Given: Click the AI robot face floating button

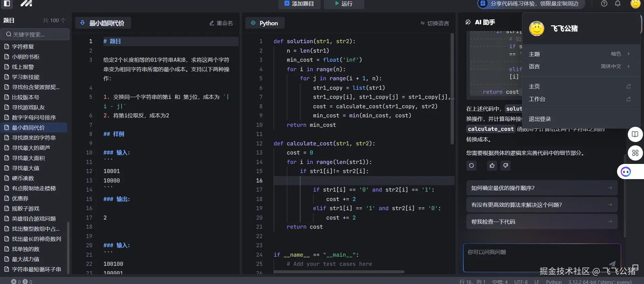Looking at the screenshot, I should [x=626, y=172].
